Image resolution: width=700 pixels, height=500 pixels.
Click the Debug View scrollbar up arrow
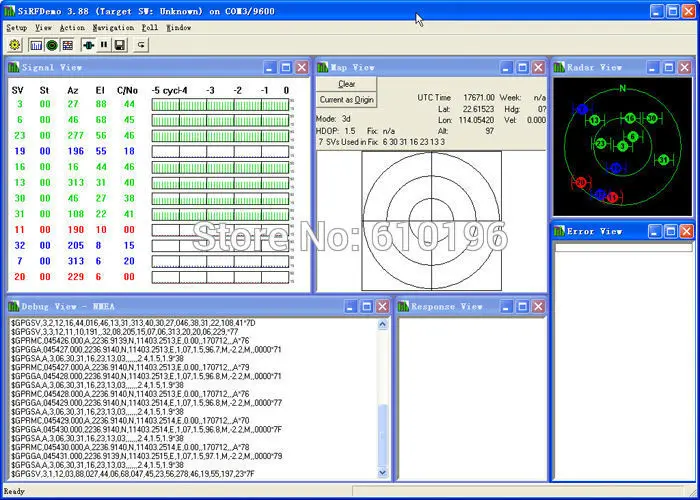(383, 325)
